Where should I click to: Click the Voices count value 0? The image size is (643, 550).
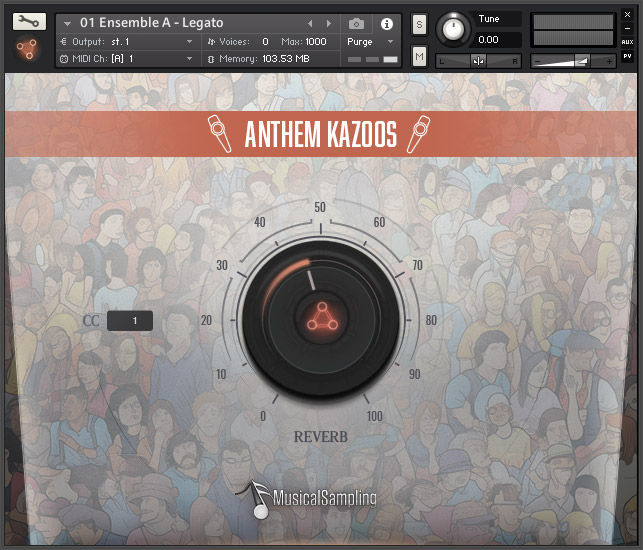click(x=265, y=41)
